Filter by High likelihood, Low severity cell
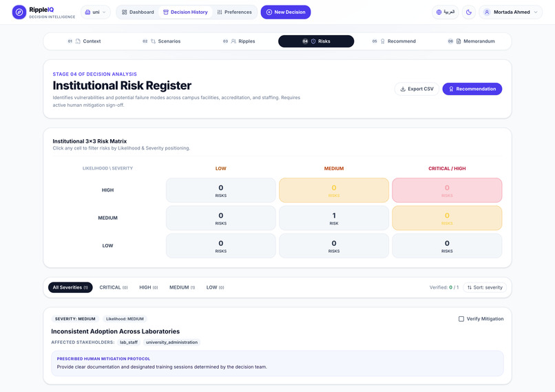This screenshot has height=392, width=555. [x=221, y=190]
